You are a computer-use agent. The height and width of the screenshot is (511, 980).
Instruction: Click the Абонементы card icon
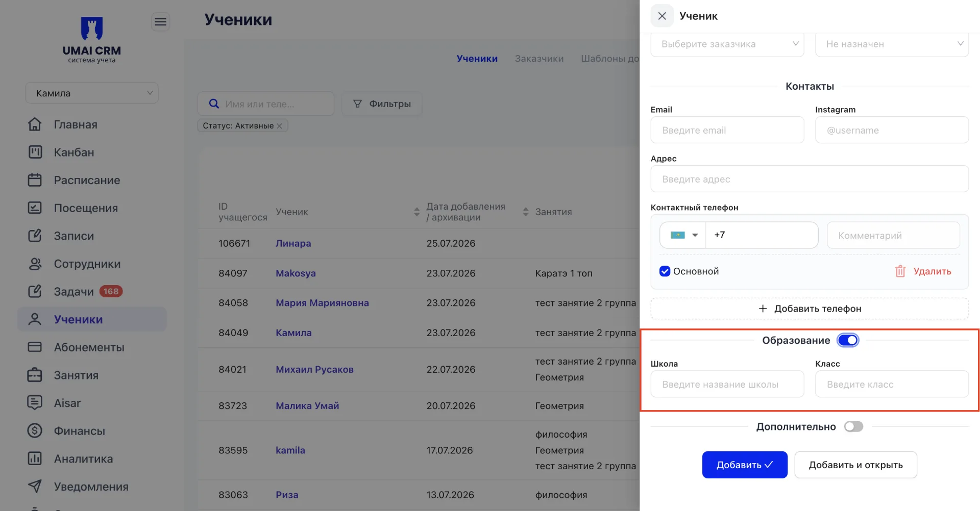point(35,347)
